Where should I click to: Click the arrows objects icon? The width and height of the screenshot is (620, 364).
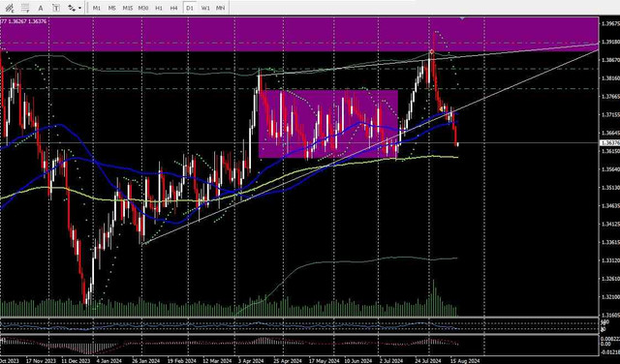point(72,8)
